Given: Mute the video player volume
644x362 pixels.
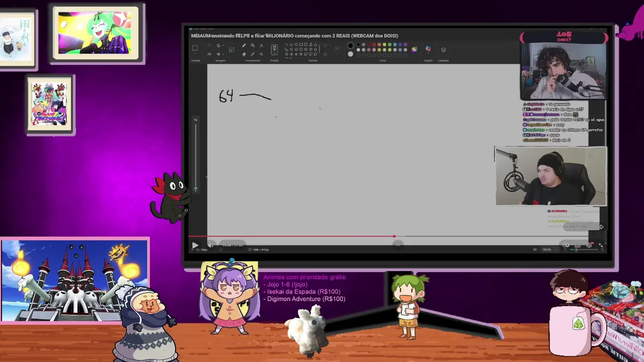Looking at the screenshot, I should coord(211,245).
